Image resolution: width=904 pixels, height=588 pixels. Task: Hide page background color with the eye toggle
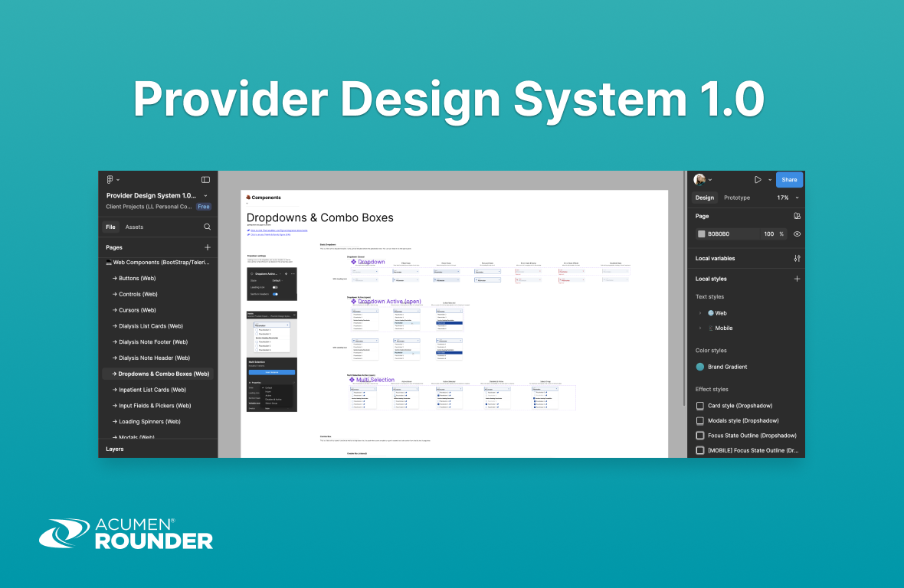pos(797,234)
